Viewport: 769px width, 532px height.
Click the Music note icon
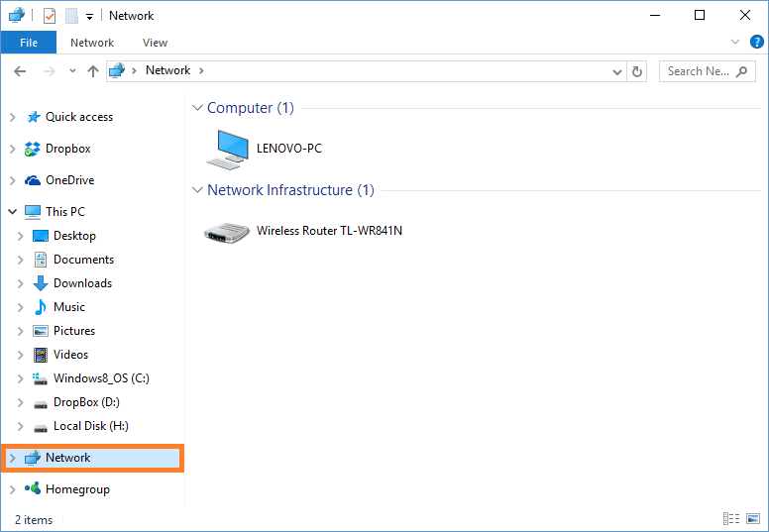click(41, 307)
